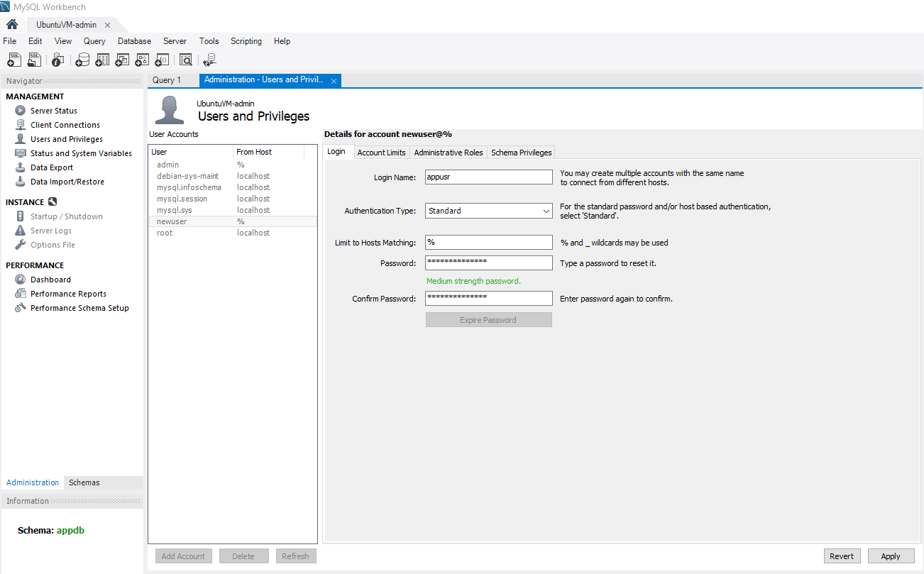The image size is (924, 574).
Task: Open the File menu
Action: [10, 41]
